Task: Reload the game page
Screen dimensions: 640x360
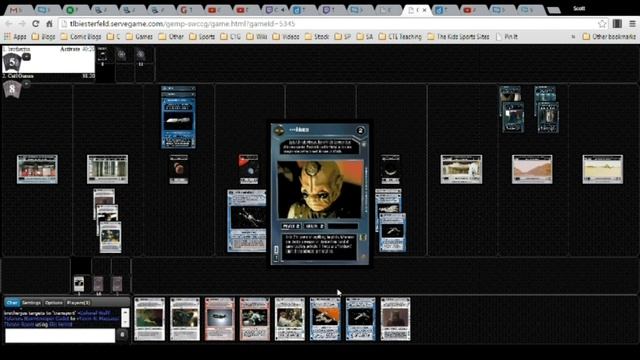Action: [36, 24]
